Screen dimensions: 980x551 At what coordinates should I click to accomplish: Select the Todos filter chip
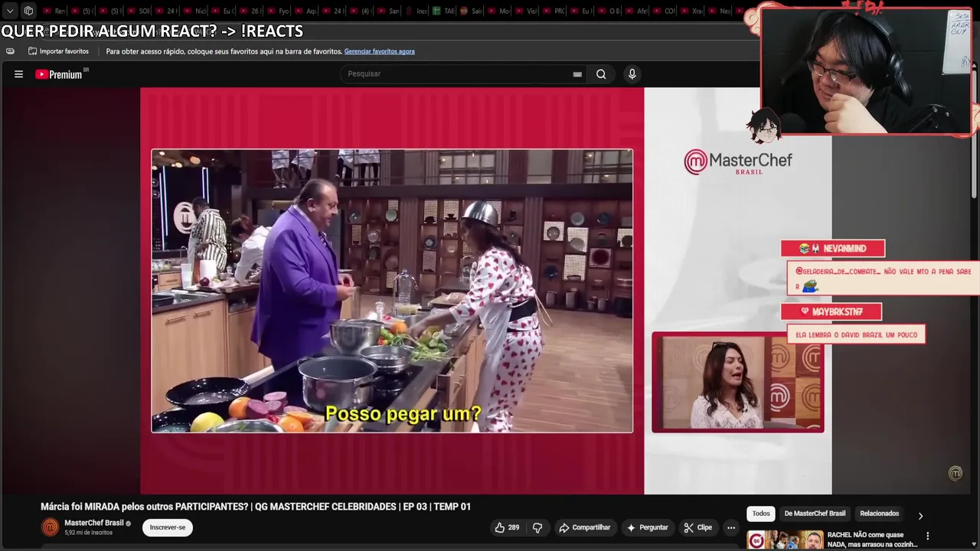click(761, 514)
